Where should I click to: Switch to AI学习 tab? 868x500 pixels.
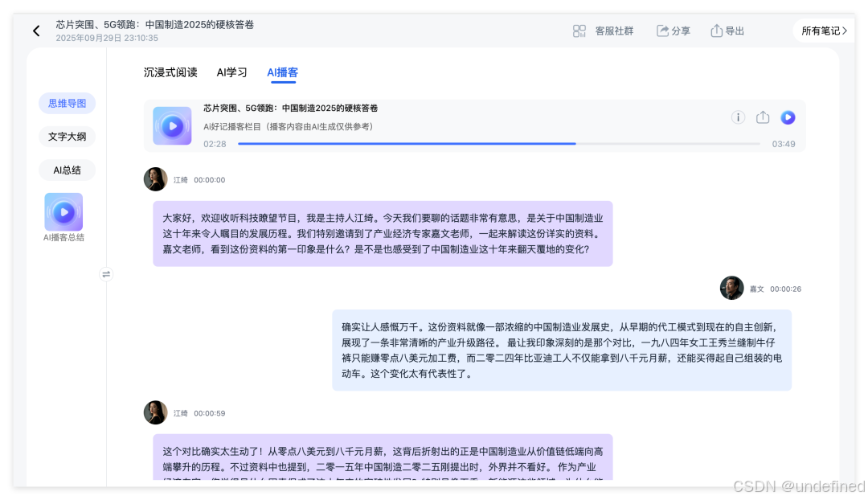click(x=231, y=72)
